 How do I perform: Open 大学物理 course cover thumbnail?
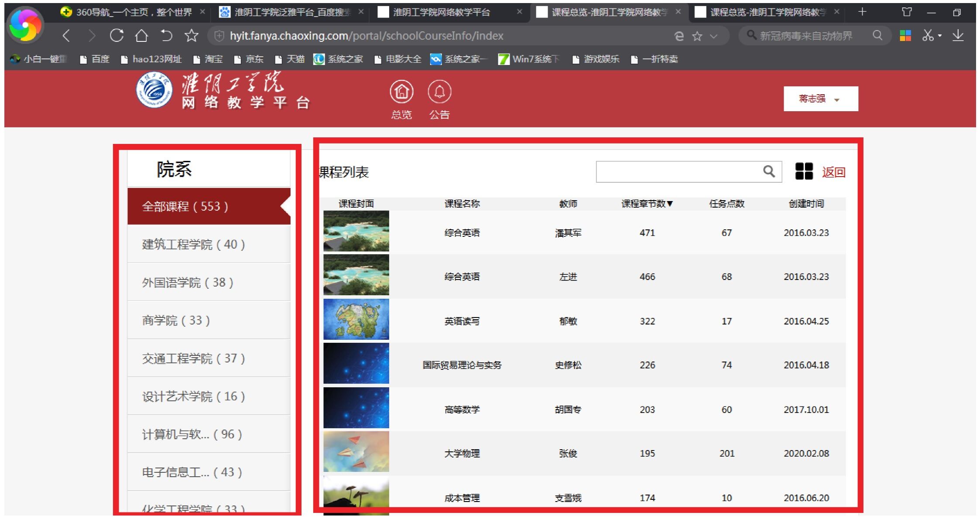[x=356, y=452]
